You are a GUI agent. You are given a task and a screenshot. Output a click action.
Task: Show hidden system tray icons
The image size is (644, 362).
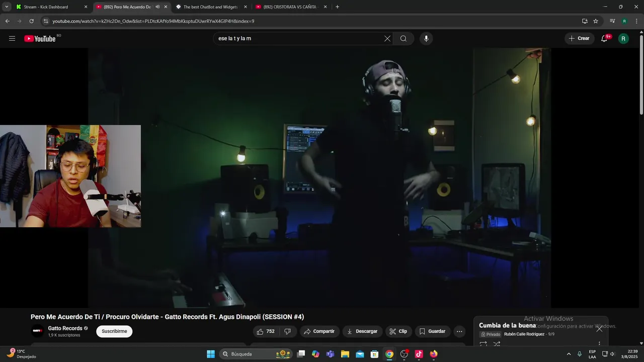(569, 354)
